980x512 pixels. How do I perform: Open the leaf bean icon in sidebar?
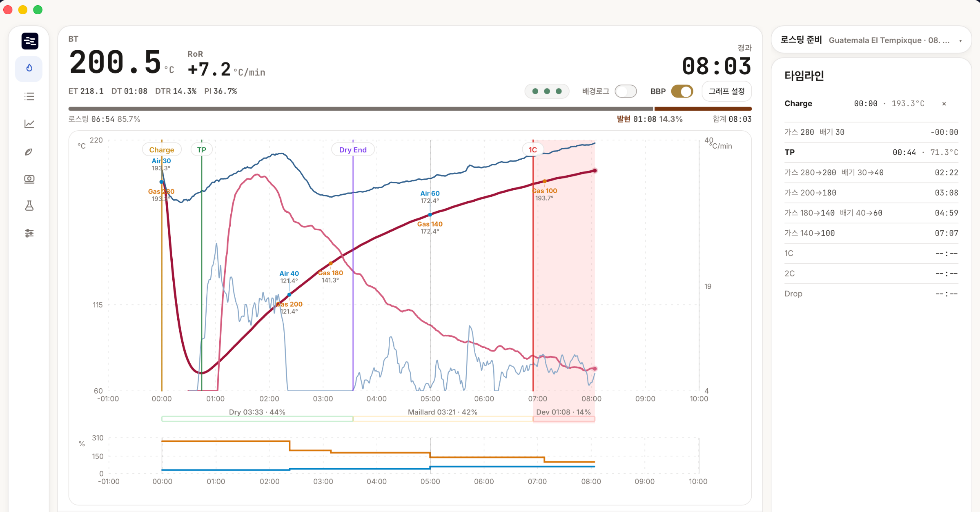click(29, 151)
